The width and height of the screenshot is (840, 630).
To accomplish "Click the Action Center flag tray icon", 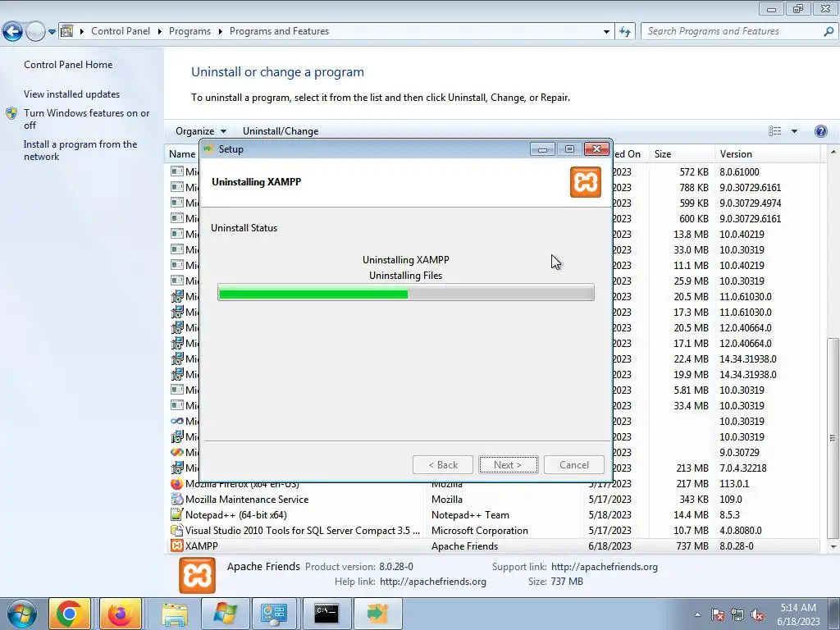I will click(717, 614).
